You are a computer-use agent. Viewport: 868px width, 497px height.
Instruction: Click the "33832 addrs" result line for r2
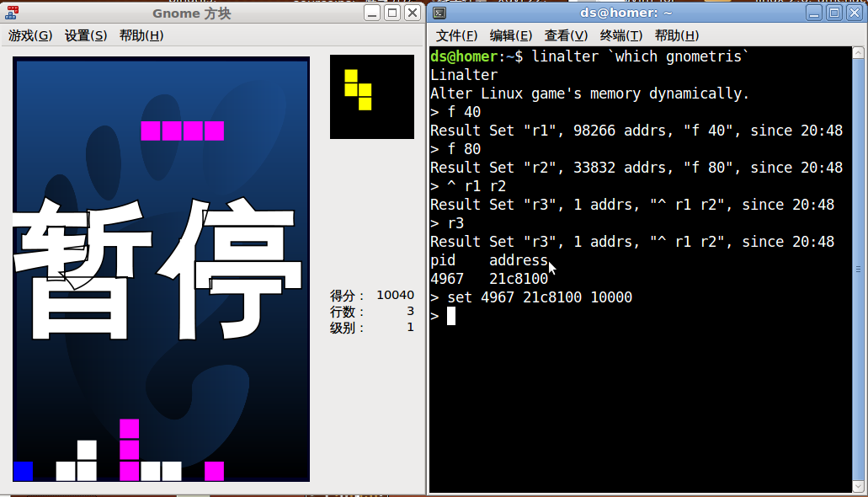click(636, 168)
